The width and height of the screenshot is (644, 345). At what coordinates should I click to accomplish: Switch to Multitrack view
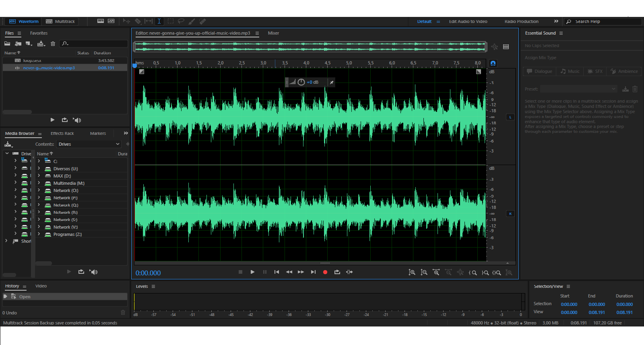click(x=60, y=21)
